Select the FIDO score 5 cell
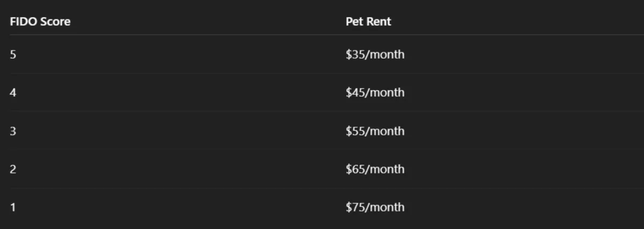The width and height of the screenshot is (644, 229). tap(13, 54)
